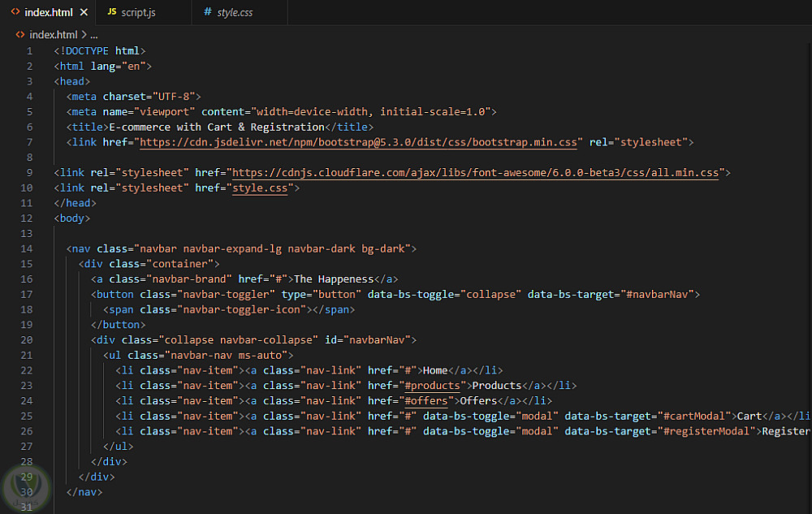Select line number 21 in the gutter
Viewport: 812px width, 514px height.
[x=28, y=356]
